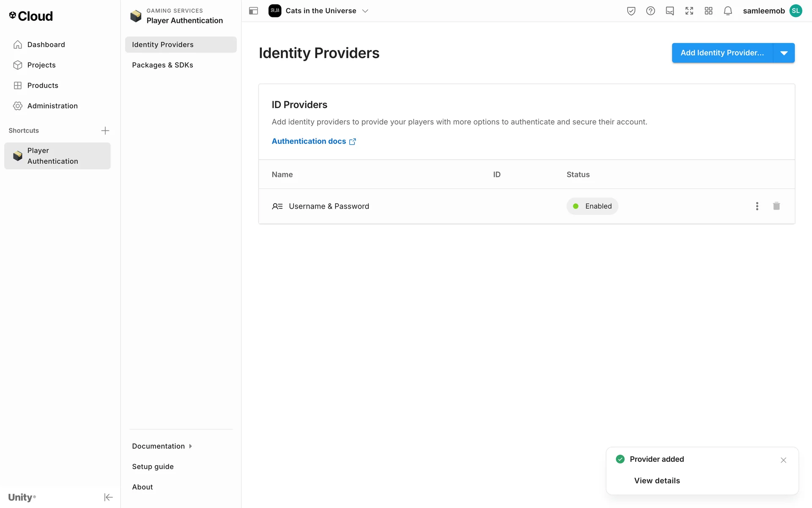
Task: Toggle the sidebar panel layout icon
Action: pyautogui.click(x=253, y=11)
